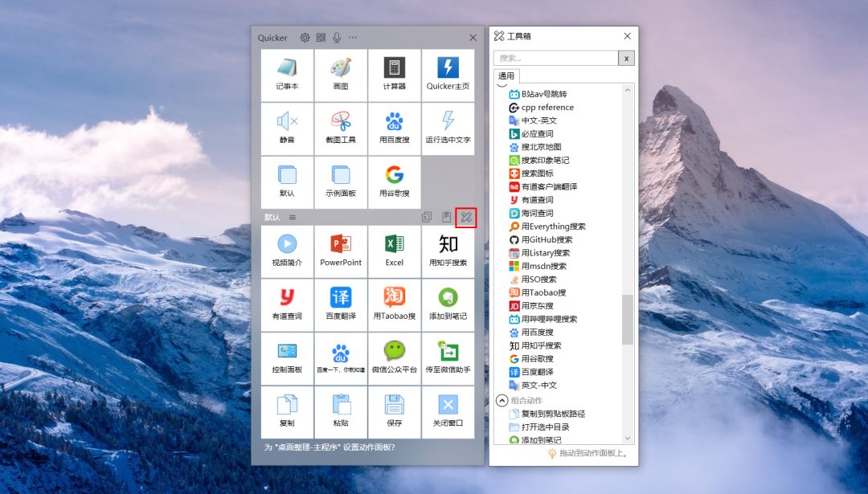
Task: Select B站av号跳转 in toolbox list
Action: click(x=538, y=94)
